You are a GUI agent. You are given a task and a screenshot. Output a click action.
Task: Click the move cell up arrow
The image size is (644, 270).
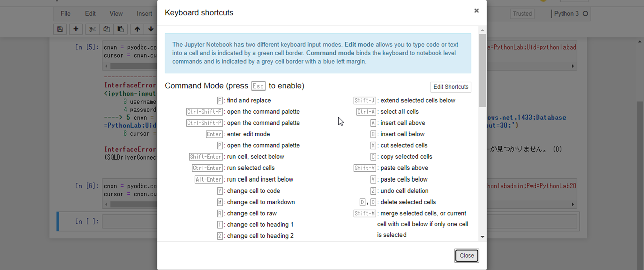[x=137, y=29]
